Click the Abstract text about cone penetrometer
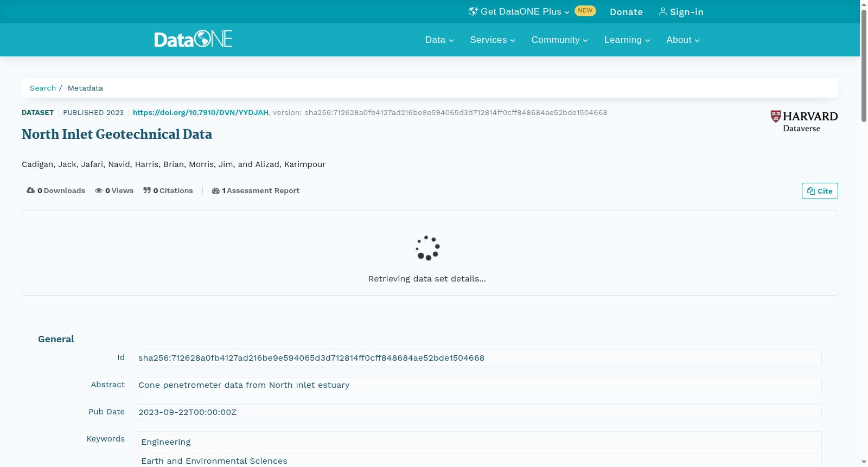Viewport: 868px width, 467px height. (x=478, y=385)
